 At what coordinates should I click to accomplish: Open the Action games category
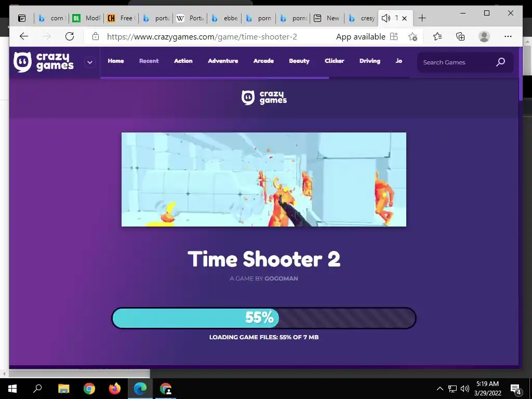[x=183, y=61]
